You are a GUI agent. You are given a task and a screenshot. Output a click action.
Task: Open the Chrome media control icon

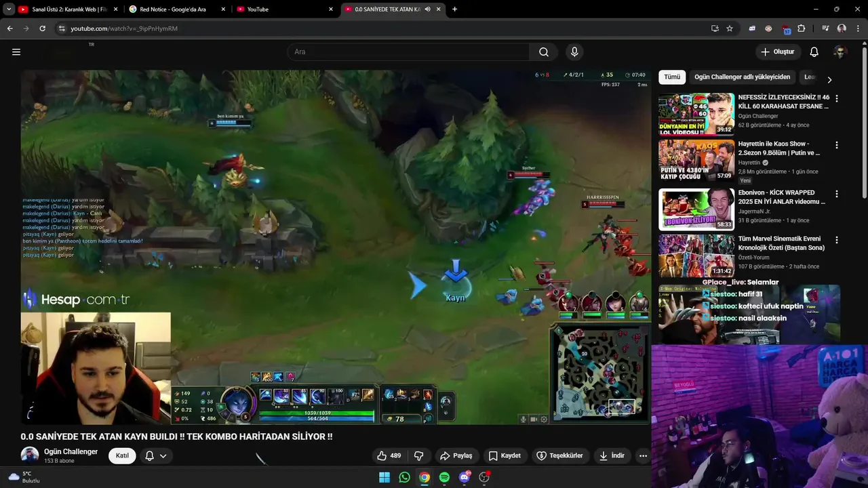825,28
